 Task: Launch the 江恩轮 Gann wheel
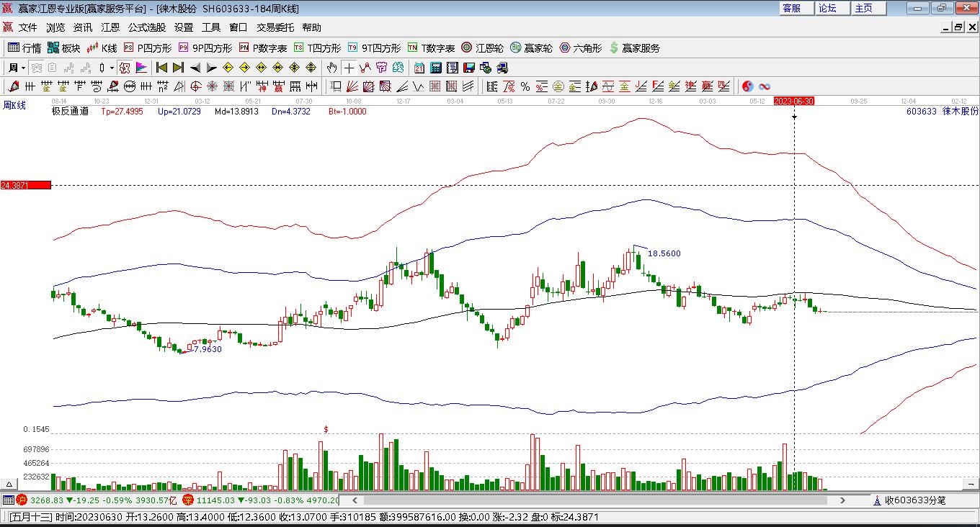point(482,48)
